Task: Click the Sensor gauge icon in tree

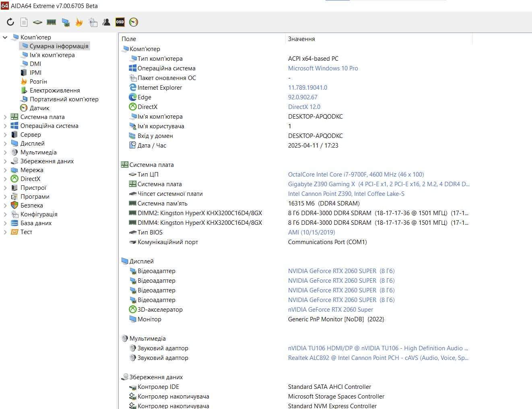Action: coord(24,108)
